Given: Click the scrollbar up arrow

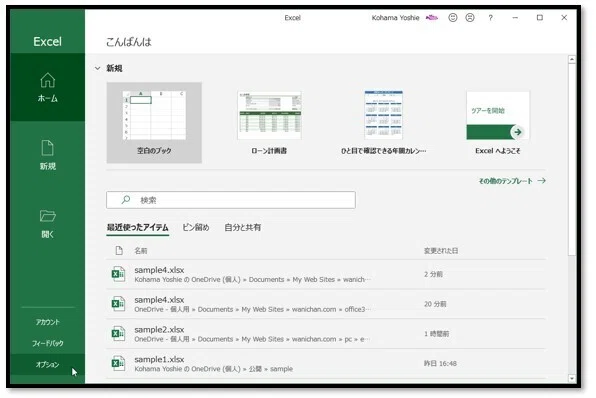Looking at the screenshot, I should pyautogui.click(x=572, y=59).
